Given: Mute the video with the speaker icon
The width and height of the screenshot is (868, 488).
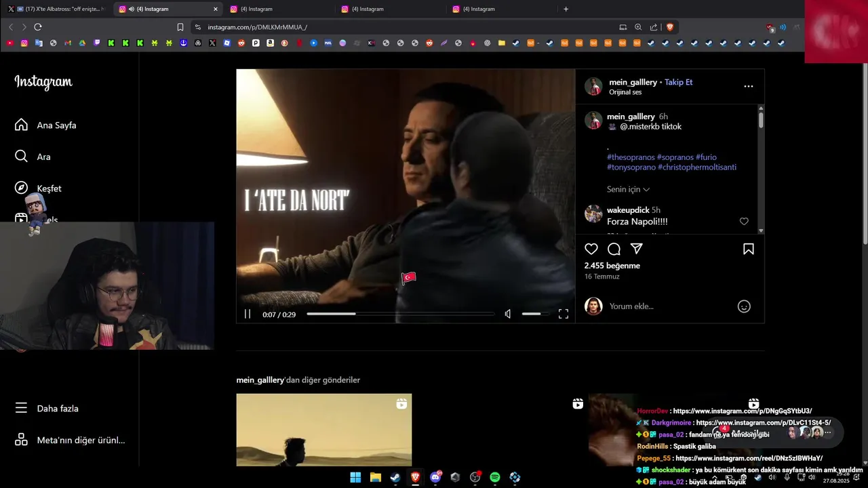Looking at the screenshot, I should pos(508,314).
